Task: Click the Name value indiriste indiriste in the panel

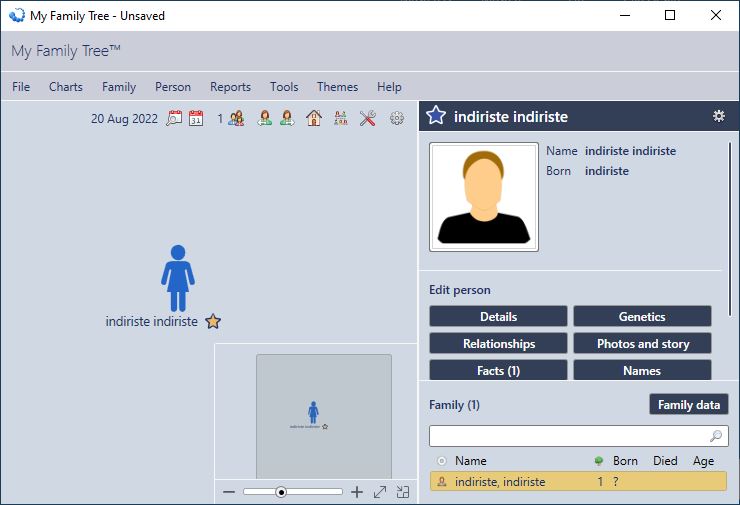Action: point(630,151)
